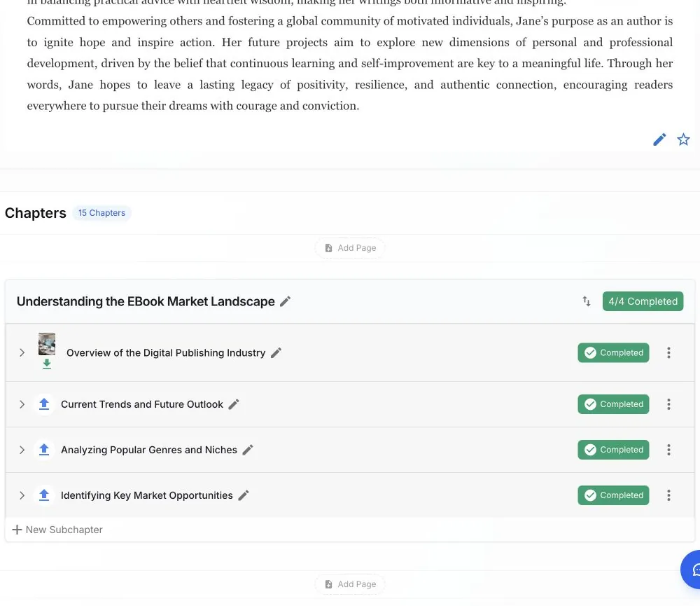Edit Analyzing Popular Genres and Niches title
700x606 pixels.
[x=248, y=450]
